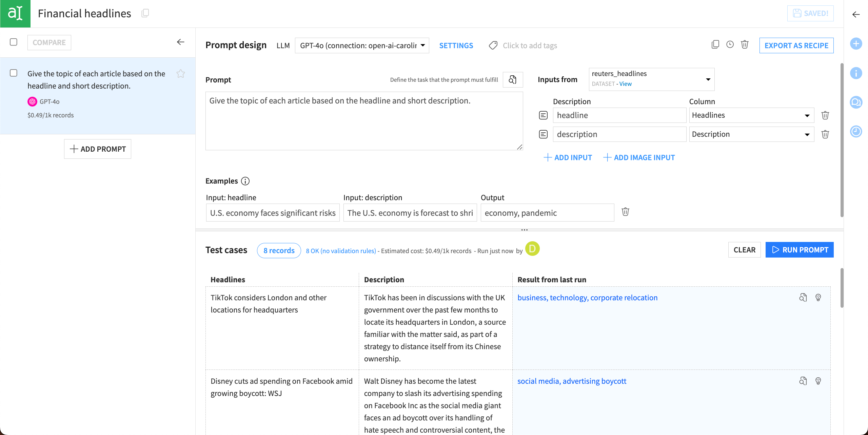The image size is (868, 435).
Task: Click the SAVED! button
Action: point(810,13)
